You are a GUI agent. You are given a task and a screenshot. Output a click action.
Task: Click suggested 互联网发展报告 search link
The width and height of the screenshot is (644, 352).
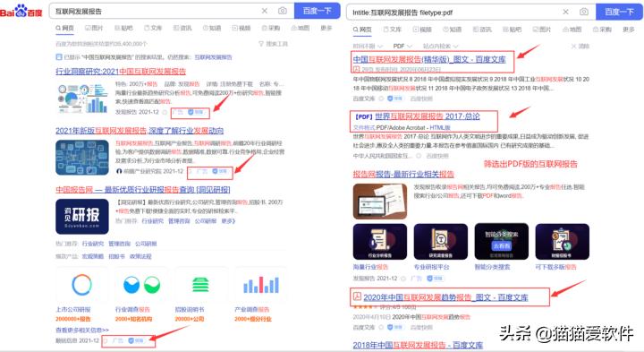(213, 57)
